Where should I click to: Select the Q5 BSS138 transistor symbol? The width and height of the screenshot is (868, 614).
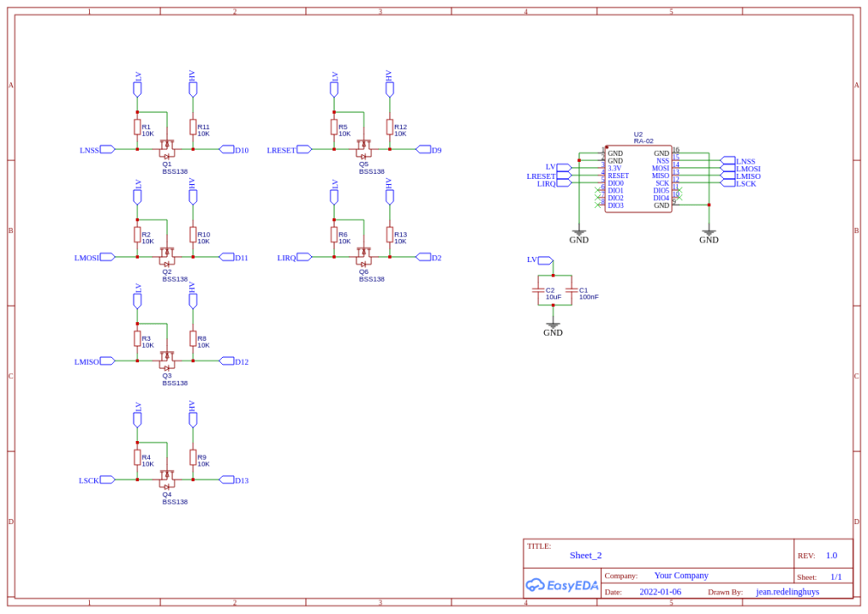pos(363,149)
